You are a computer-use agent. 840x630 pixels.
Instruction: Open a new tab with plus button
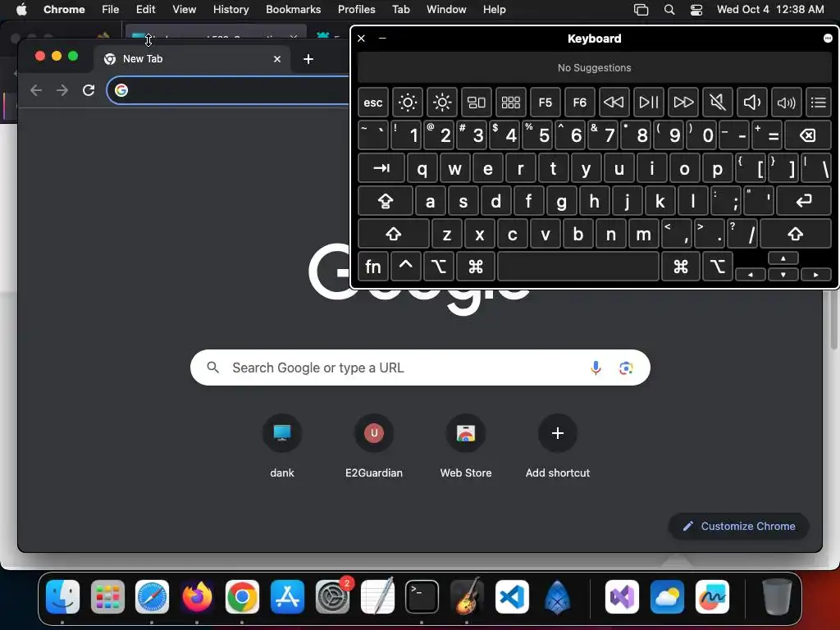pos(308,59)
